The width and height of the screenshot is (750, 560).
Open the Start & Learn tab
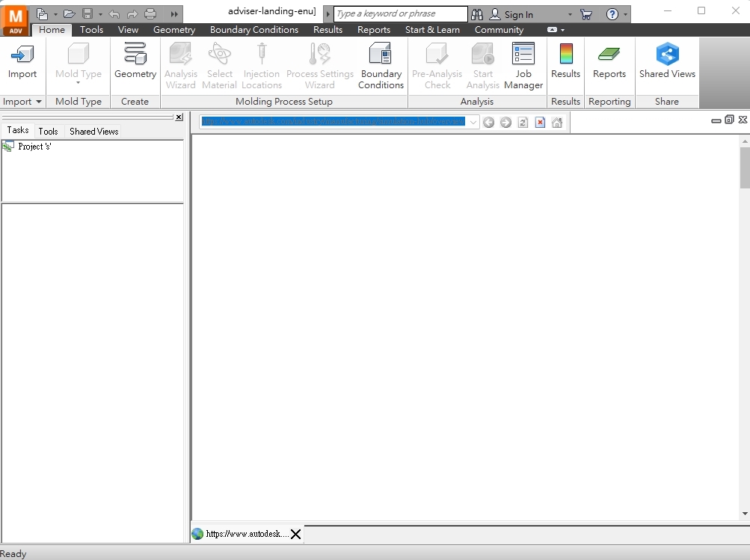[432, 30]
